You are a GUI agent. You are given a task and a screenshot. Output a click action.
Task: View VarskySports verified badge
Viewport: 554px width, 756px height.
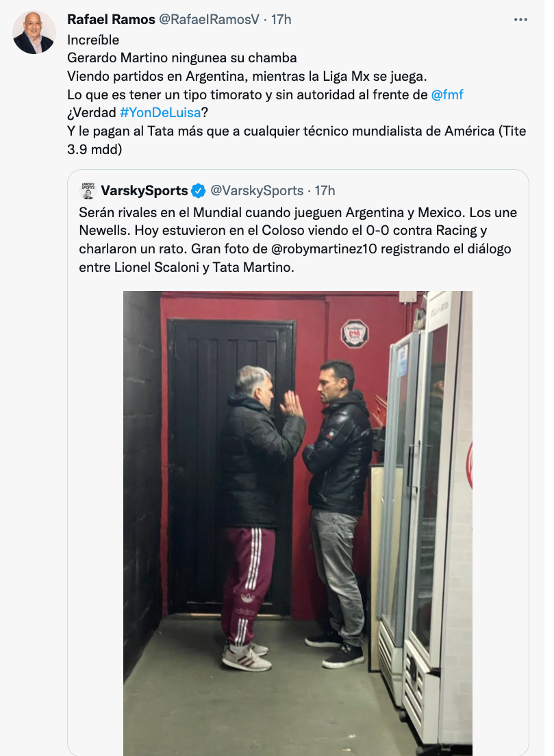[198, 191]
